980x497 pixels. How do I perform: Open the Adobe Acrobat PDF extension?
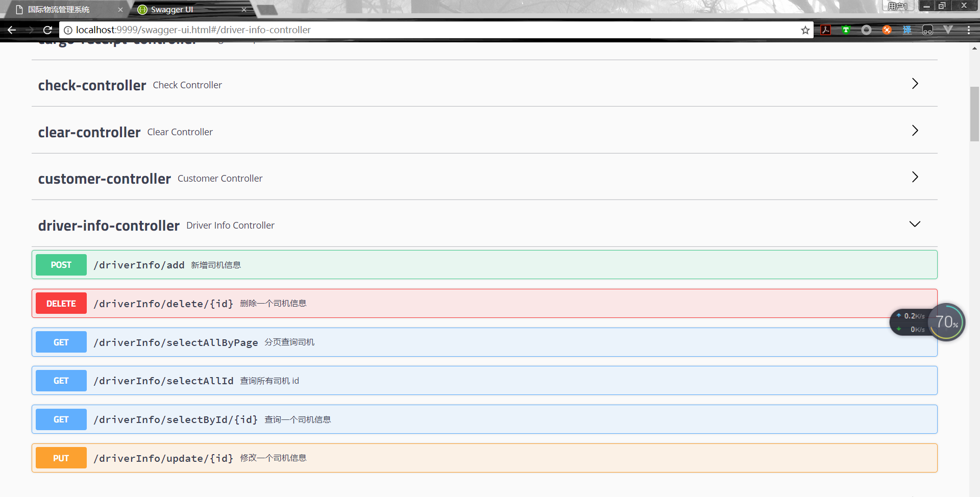pyautogui.click(x=825, y=30)
